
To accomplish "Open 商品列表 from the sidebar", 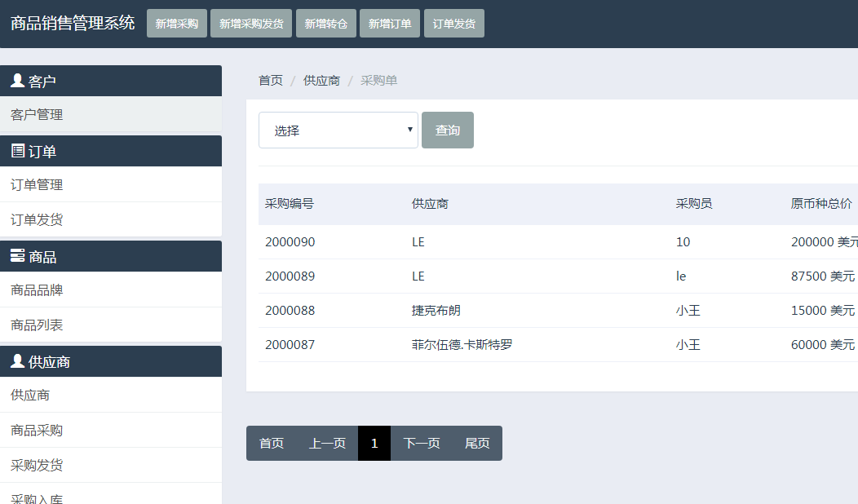I will (x=37, y=325).
